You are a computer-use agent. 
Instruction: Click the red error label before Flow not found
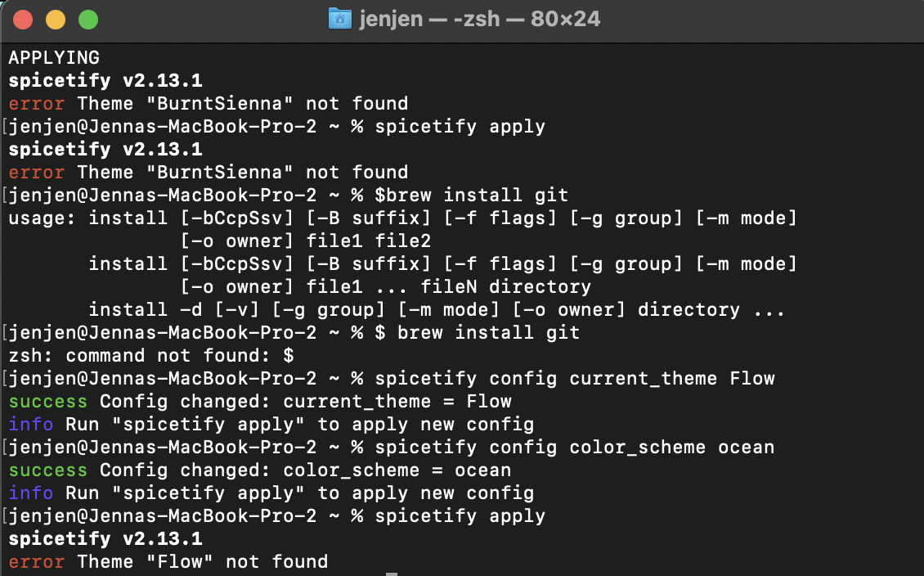click(35, 561)
